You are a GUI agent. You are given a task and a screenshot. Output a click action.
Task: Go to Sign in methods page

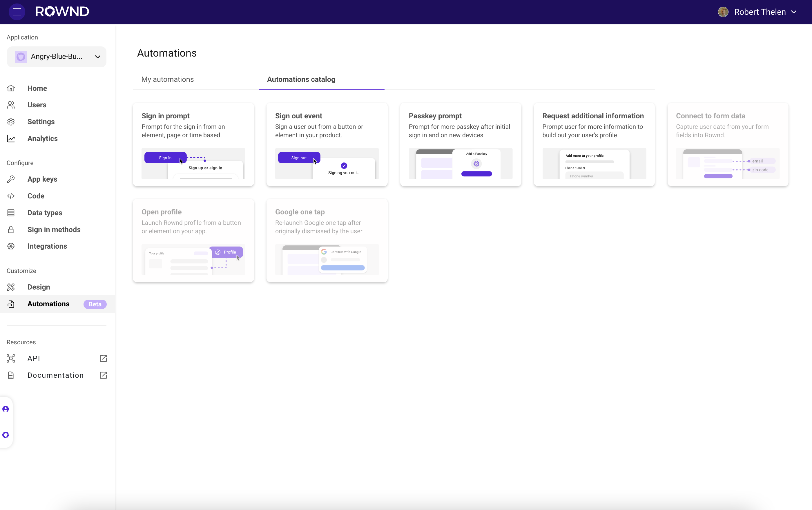click(54, 229)
